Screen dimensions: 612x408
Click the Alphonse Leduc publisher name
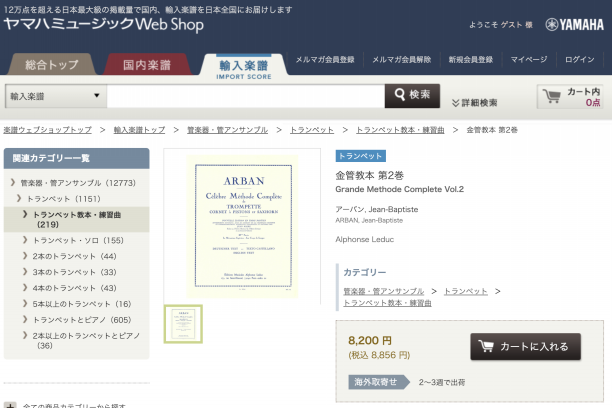tap(365, 239)
